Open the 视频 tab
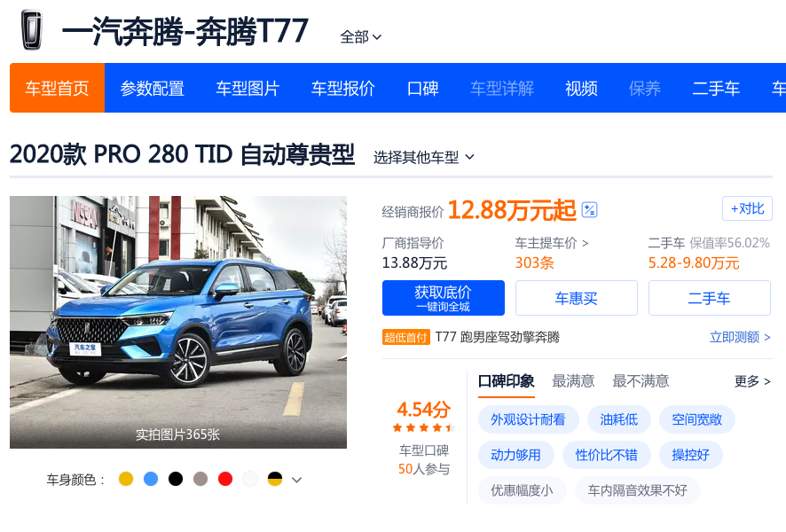The width and height of the screenshot is (786, 532). coord(581,88)
